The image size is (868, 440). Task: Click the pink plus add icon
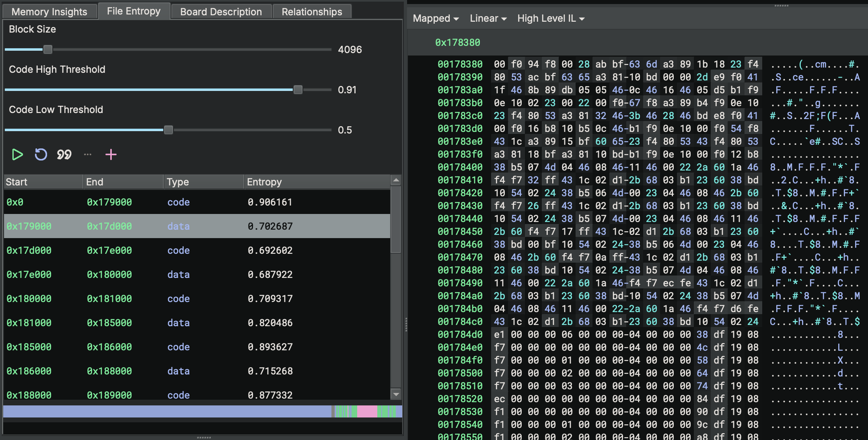111,154
